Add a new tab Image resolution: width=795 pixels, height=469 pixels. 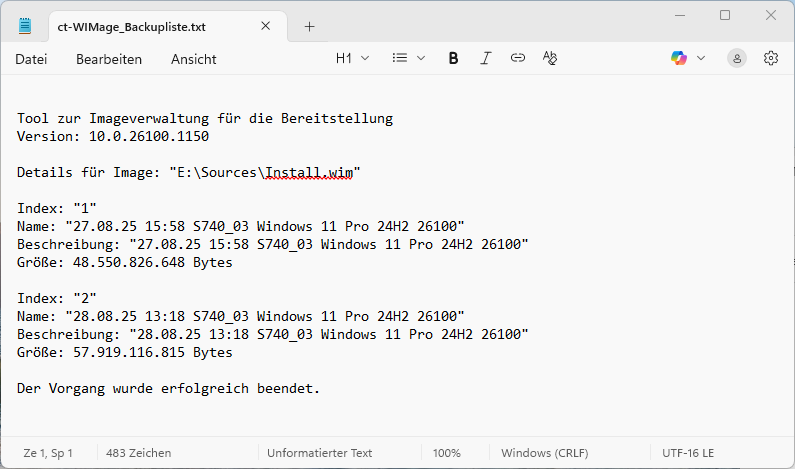(x=309, y=27)
